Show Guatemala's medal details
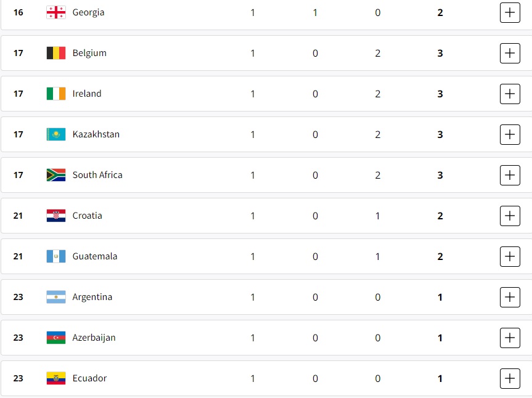Screen dimensions: 532x398 [x=510, y=257]
